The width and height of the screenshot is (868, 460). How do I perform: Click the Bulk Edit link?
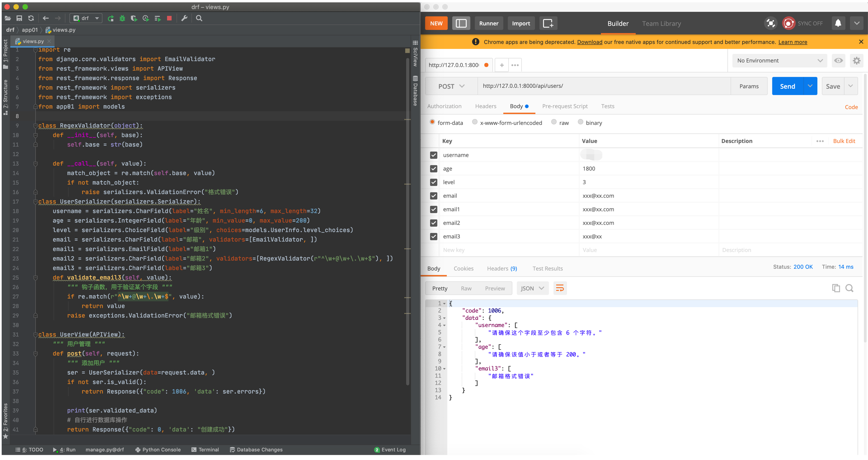click(x=844, y=141)
